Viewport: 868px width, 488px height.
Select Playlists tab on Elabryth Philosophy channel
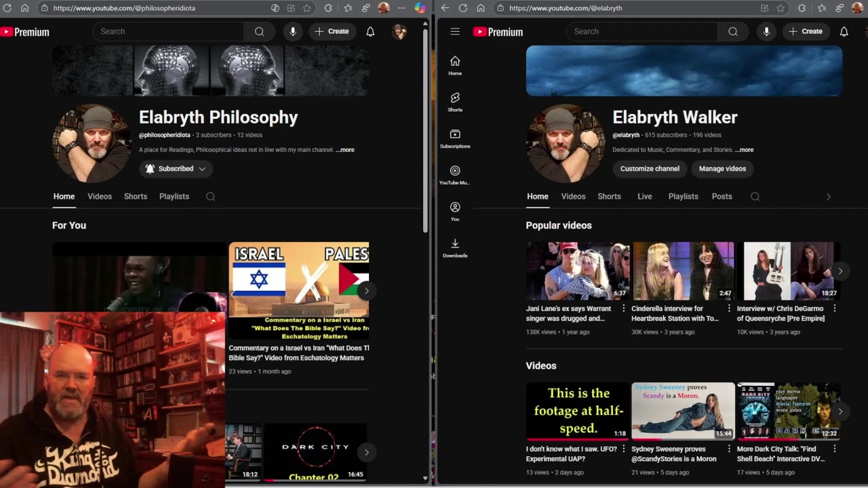[174, 197]
